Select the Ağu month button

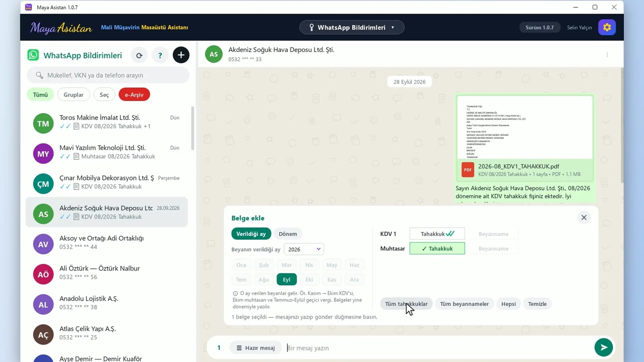pos(264,280)
